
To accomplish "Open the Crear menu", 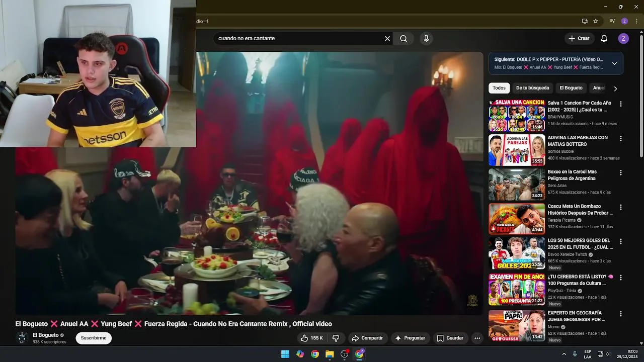I will tap(579, 38).
